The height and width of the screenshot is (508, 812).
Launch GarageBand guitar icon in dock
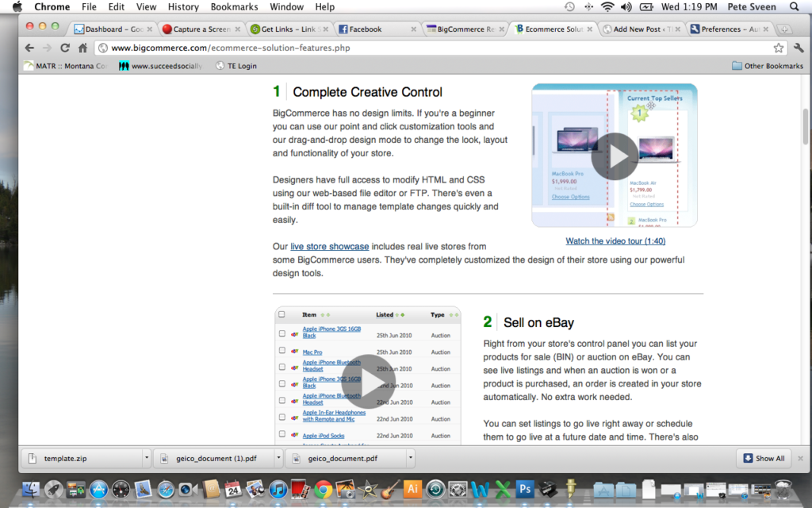[390, 489]
